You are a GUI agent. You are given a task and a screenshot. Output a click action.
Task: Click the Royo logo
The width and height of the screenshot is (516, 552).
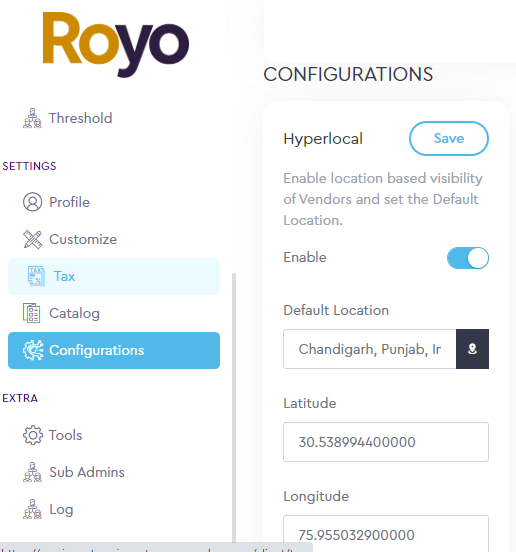coord(116,44)
